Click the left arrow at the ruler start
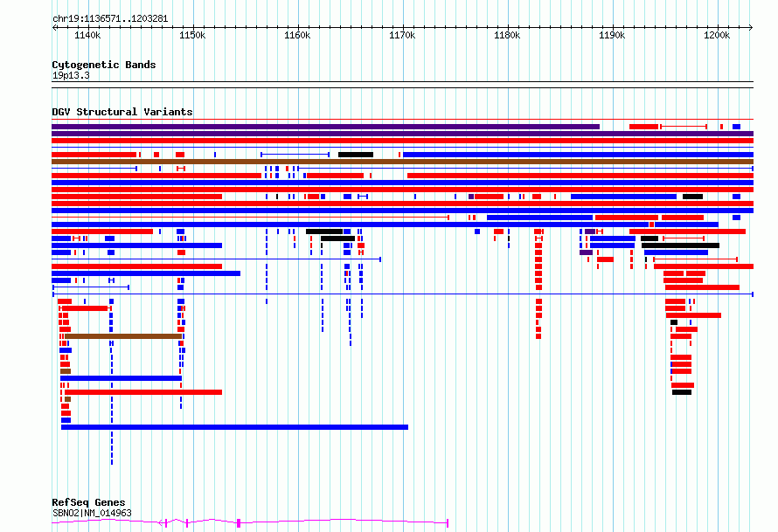The width and height of the screenshot is (778, 532). click(54, 28)
